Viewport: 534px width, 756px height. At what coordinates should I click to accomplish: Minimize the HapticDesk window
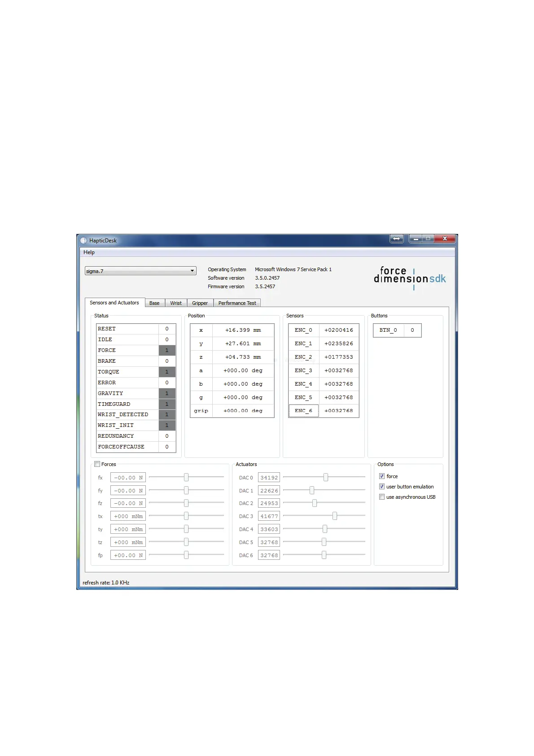pos(416,239)
